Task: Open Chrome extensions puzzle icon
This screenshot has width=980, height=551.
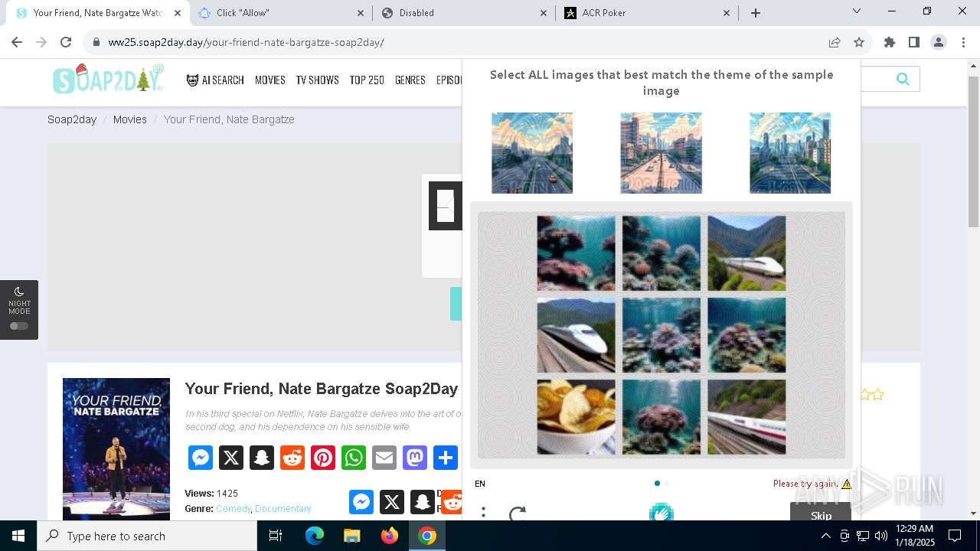Action: tap(890, 42)
